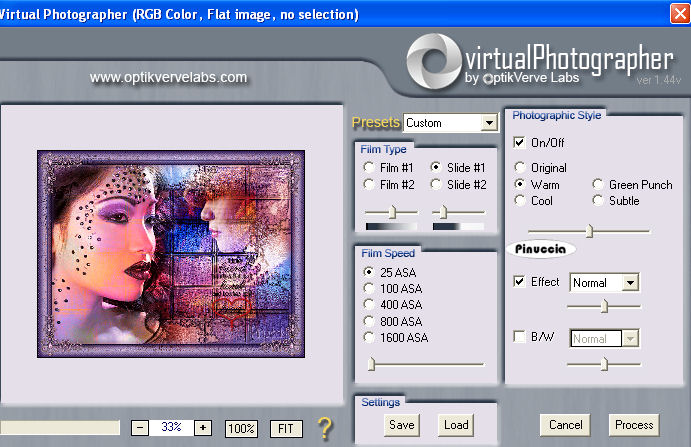Viewport: 691px width, 447px height.
Task: Click the Save settings button
Action: 401,425
